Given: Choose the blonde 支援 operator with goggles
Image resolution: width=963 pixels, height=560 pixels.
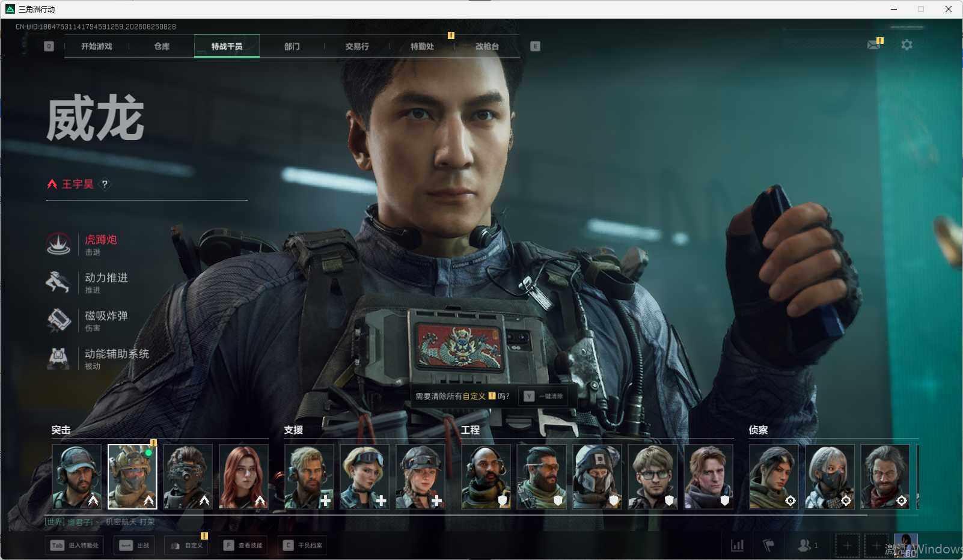Looking at the screenshot, I should click(x=364, y=476).
